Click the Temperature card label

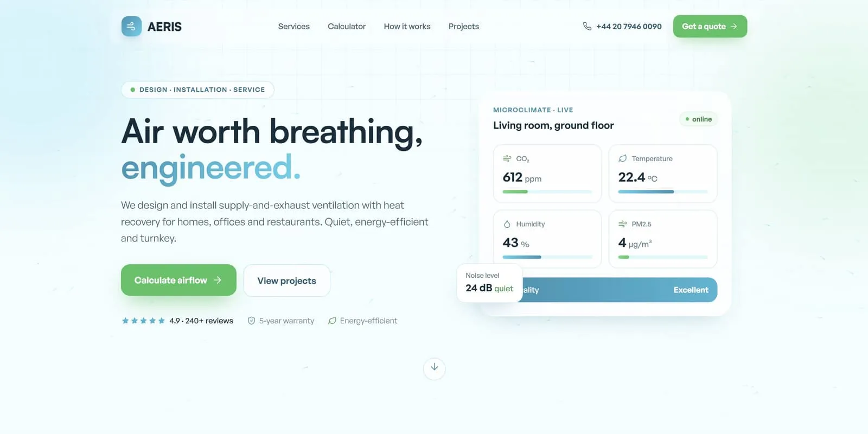pos(652,158)
